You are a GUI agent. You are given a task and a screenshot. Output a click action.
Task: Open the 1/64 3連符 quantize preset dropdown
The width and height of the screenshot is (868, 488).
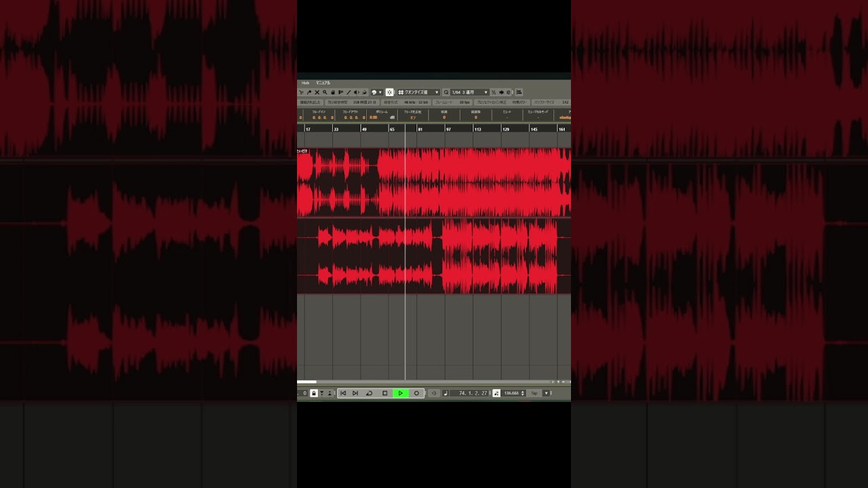coord(469,92)
